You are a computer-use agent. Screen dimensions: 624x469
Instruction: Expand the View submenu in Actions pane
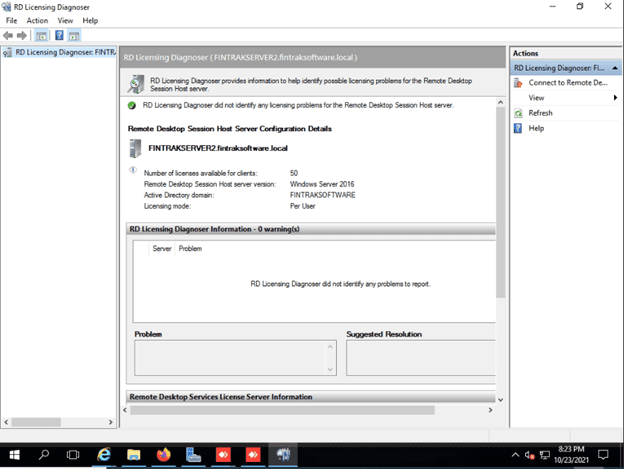566,98
